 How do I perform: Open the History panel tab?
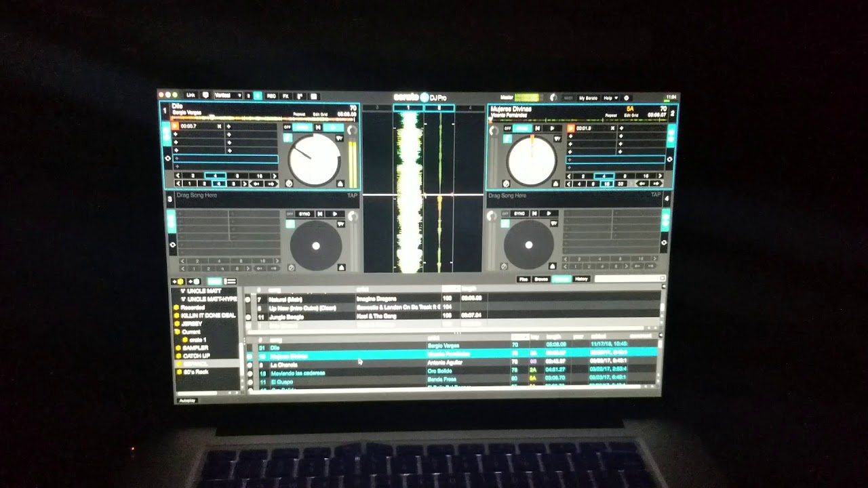pyautogui.click(x=582, y=279)
